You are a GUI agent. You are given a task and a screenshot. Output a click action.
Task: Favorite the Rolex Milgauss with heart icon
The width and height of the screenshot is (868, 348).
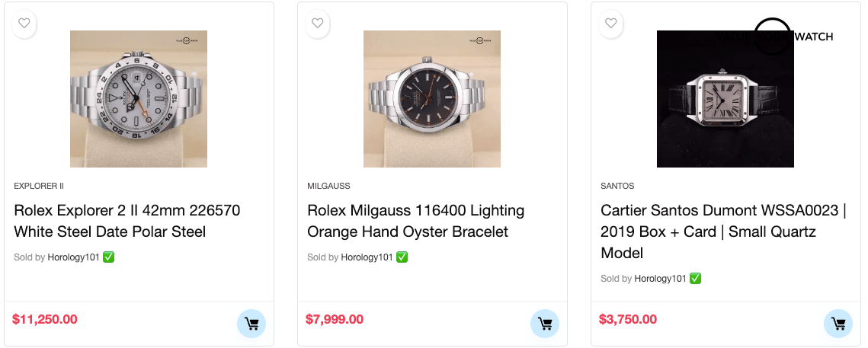318,24
